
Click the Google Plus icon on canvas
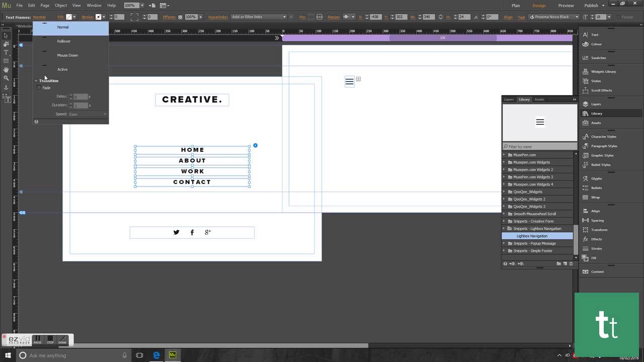(x=208, y=232)
